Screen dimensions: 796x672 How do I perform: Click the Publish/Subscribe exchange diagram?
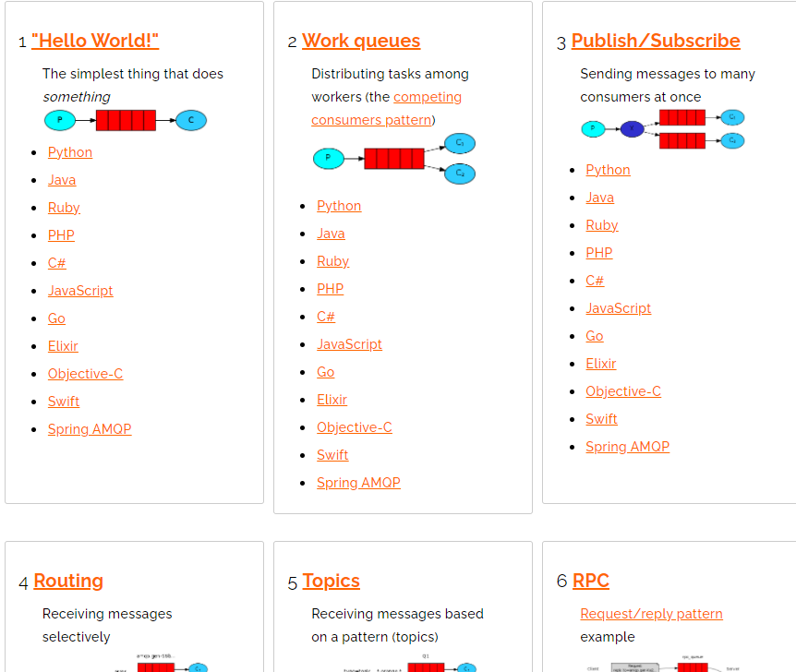(662, 129)
